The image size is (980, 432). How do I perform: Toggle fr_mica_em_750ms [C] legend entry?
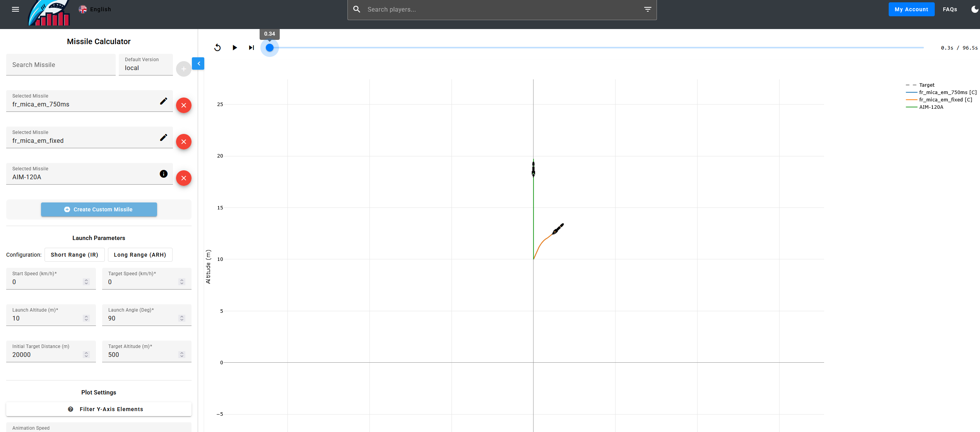pyautogui.click(x=941, y=92)
